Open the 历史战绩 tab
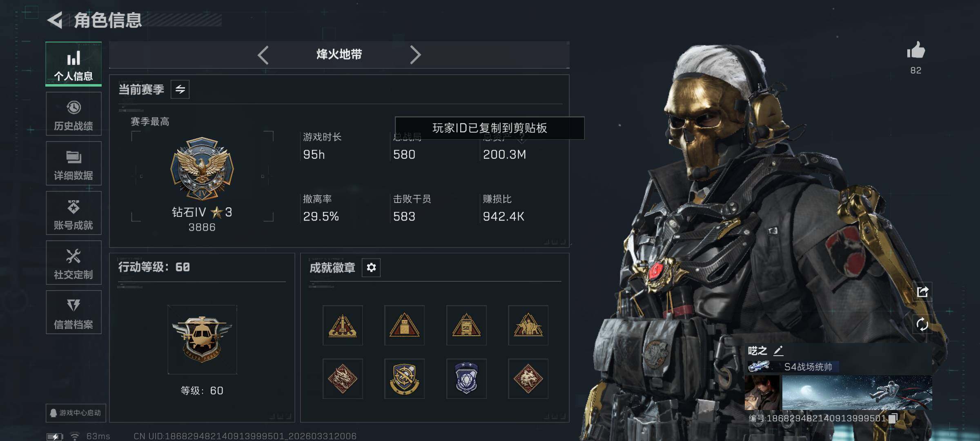 73,114
